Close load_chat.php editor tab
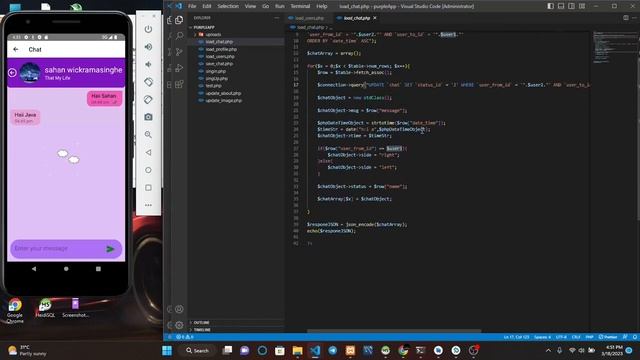 pos(375,18)
